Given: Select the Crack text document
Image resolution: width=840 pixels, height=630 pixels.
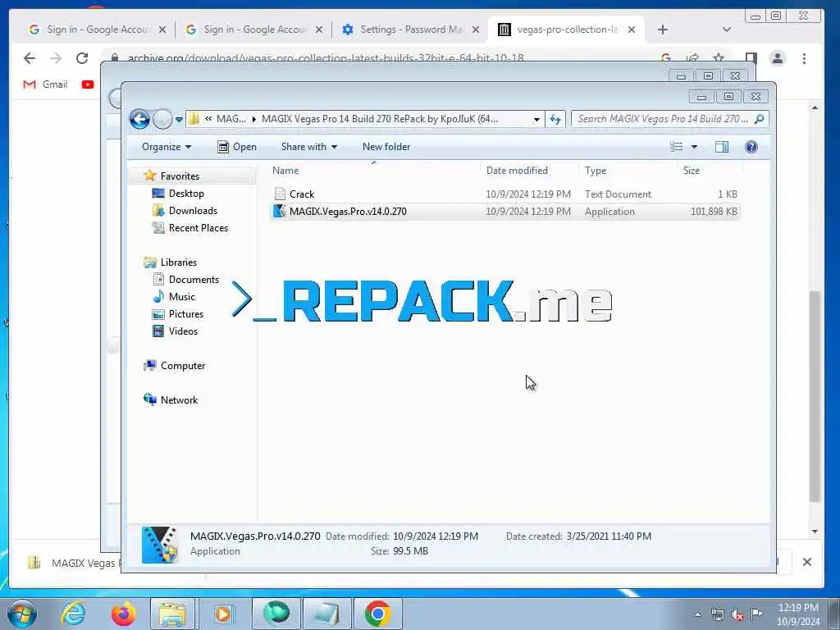Looking at the screenshot, I should click(x=504, y=194).
